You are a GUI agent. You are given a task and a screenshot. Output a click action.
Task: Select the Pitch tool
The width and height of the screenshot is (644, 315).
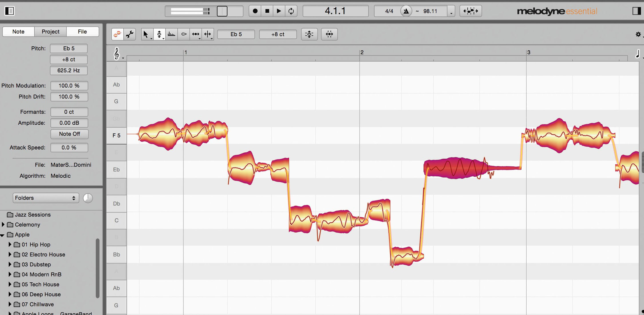click(x=159, y=34)
